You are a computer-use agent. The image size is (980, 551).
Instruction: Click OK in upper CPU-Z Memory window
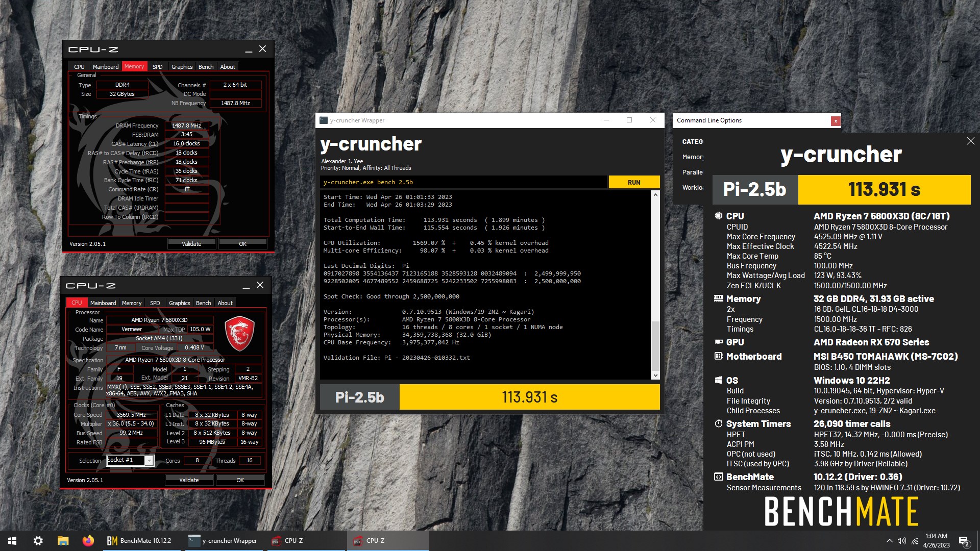click(242, 244)
